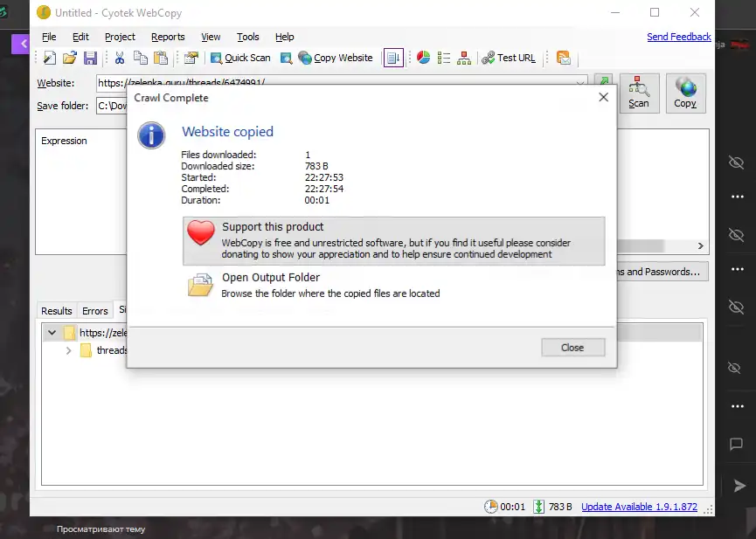The width and height of the screenshot is (756, 539).
Task: Start a Quick Scan from toolbar
Action: 240,58
